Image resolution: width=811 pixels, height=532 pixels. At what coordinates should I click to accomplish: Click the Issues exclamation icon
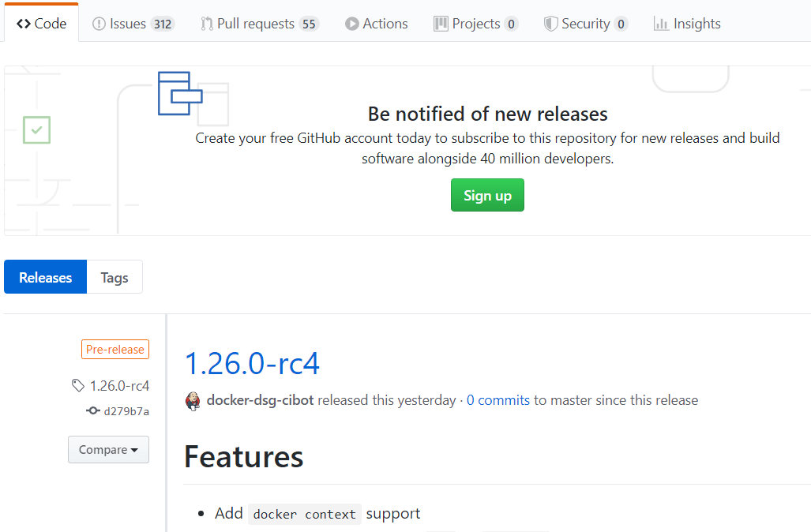[x=99, y=24]
